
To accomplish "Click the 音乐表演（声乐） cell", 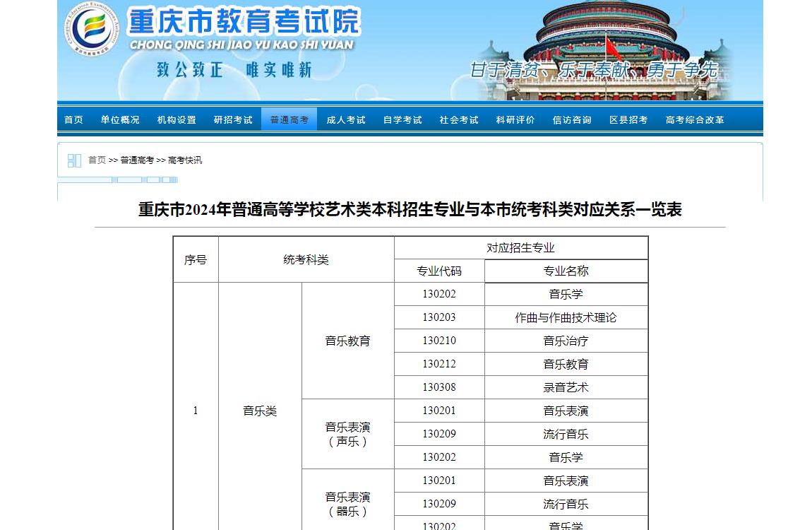I will coord(348,434).
